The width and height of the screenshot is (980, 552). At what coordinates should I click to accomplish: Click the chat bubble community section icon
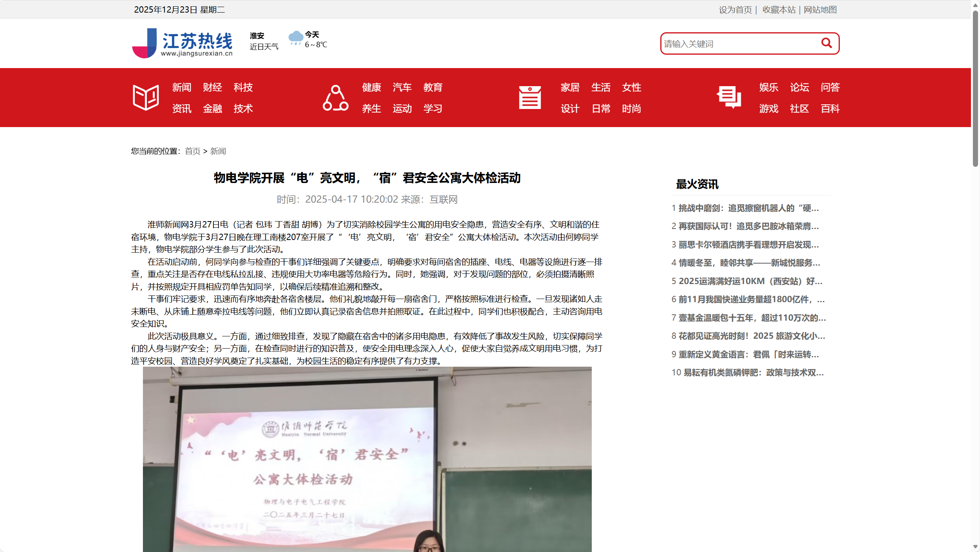tap(729, 97)
